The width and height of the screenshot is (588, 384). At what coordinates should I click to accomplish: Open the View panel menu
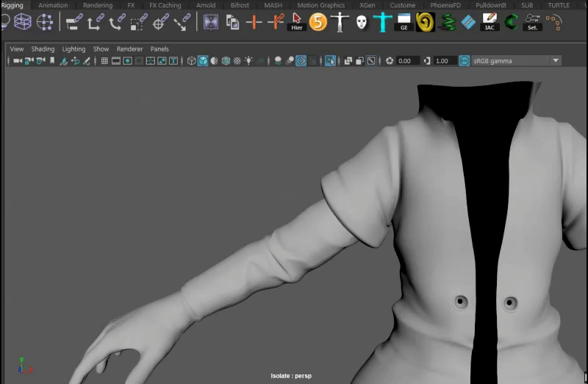coord(17,49)
